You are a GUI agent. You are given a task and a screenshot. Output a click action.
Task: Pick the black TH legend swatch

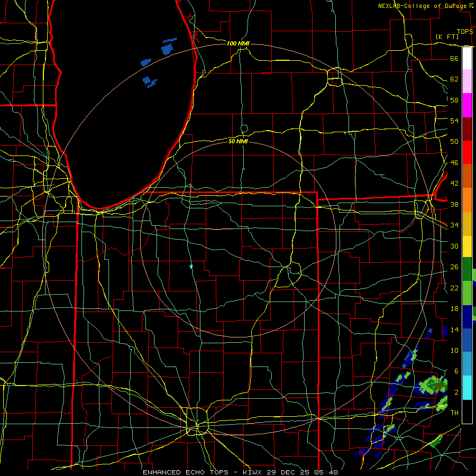click(x=467, y=411)
